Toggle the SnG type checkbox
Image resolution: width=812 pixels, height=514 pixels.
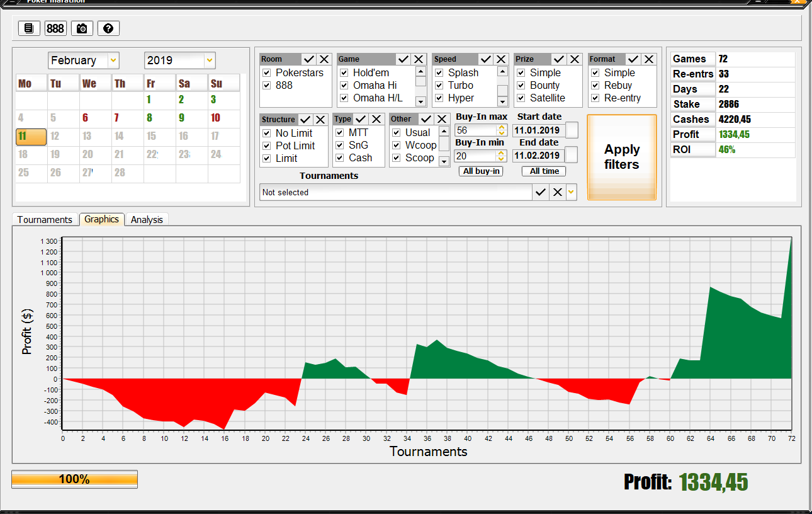click(x=340, y=146)
